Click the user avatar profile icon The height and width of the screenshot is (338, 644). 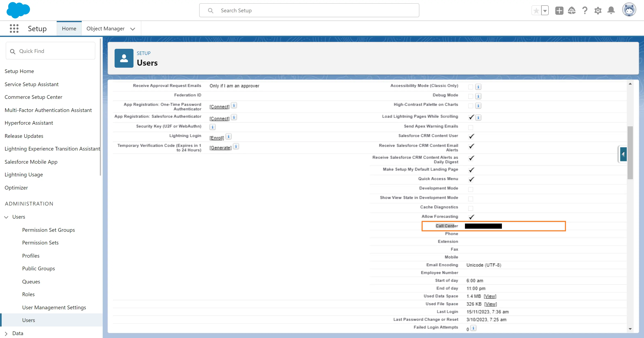tap(629, 10)
